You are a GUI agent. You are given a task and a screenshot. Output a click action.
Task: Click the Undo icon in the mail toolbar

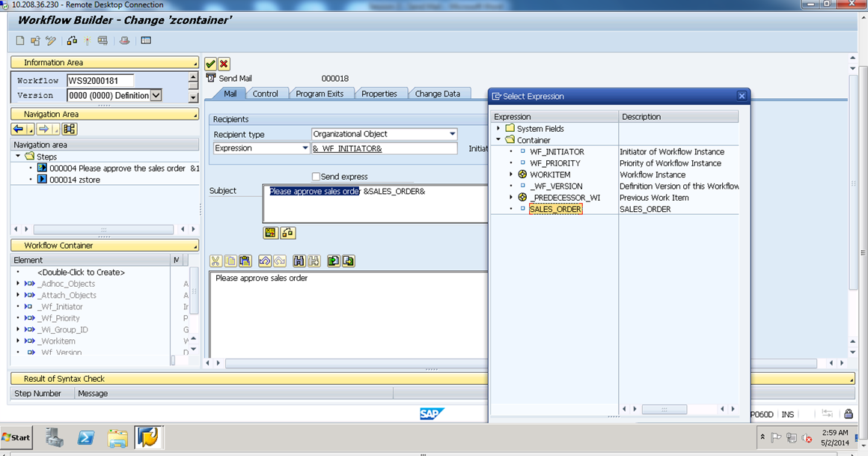264,261
